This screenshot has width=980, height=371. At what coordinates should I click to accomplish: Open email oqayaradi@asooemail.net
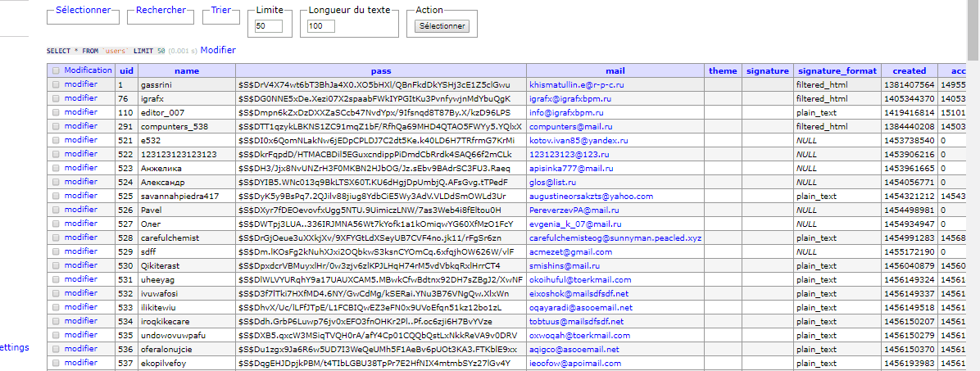tap(581, 307)
